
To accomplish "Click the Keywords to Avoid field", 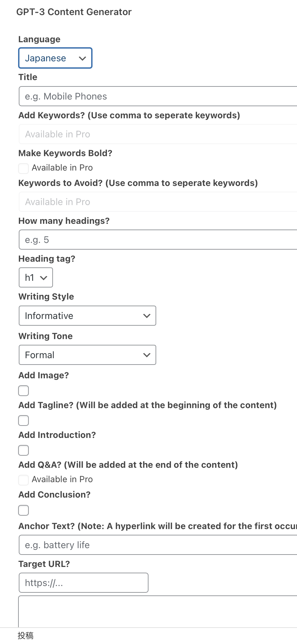I will (158, 202).
